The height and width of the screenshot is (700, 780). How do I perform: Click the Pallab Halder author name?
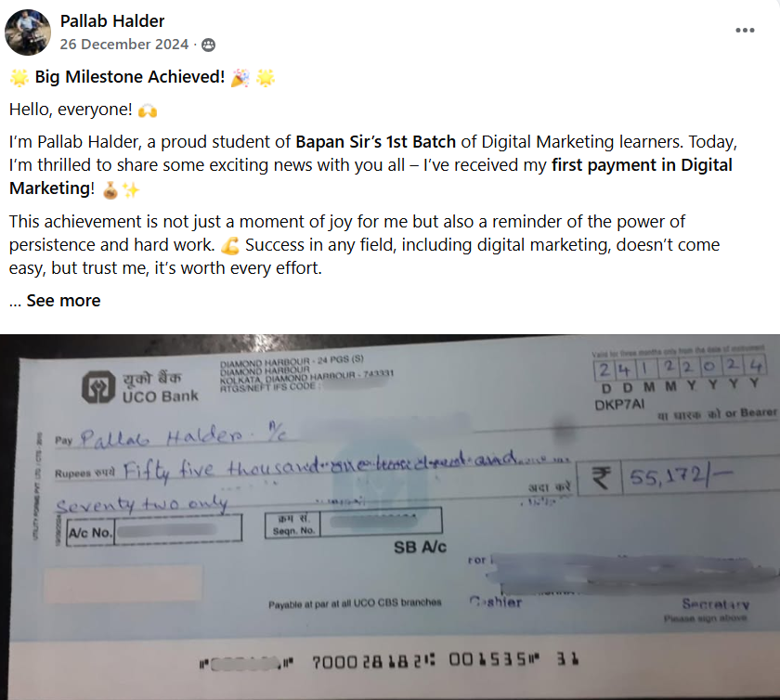[x=112, y=21]
